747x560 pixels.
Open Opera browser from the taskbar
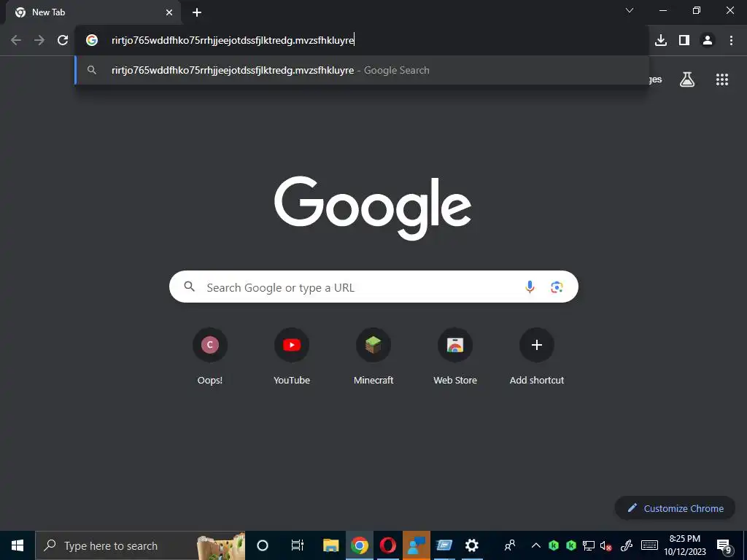pos(388,545)
